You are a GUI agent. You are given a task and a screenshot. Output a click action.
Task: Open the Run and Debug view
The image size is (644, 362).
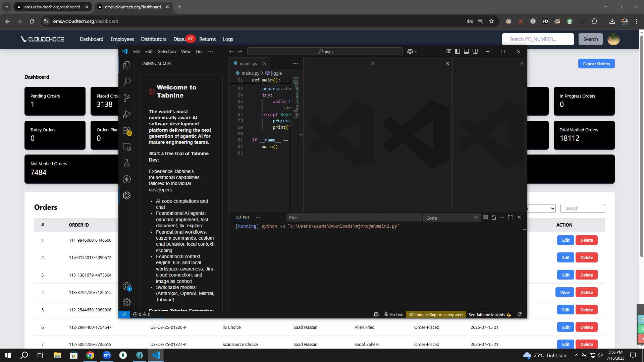point(127,114)
